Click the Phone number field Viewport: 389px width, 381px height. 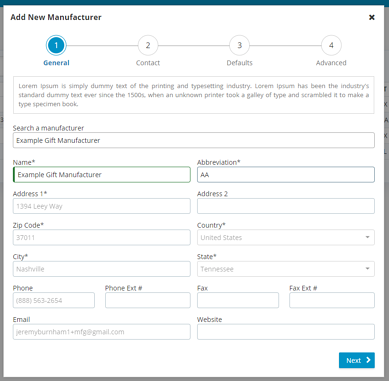[54, 300]
